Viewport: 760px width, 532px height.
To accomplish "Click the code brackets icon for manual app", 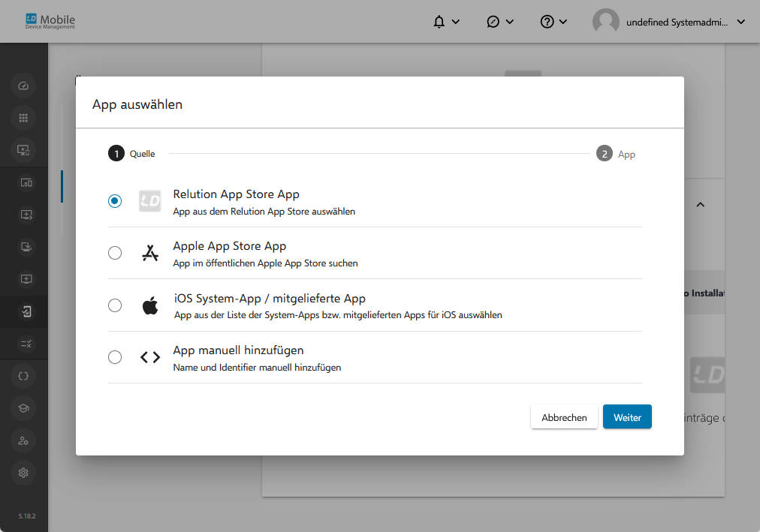I will pos(149,357).
